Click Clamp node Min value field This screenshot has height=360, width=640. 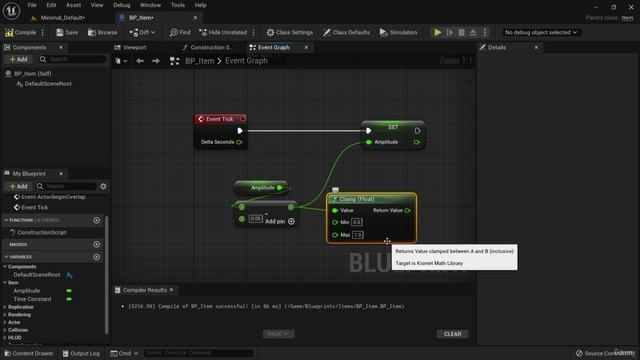click(x=356, y=222)
